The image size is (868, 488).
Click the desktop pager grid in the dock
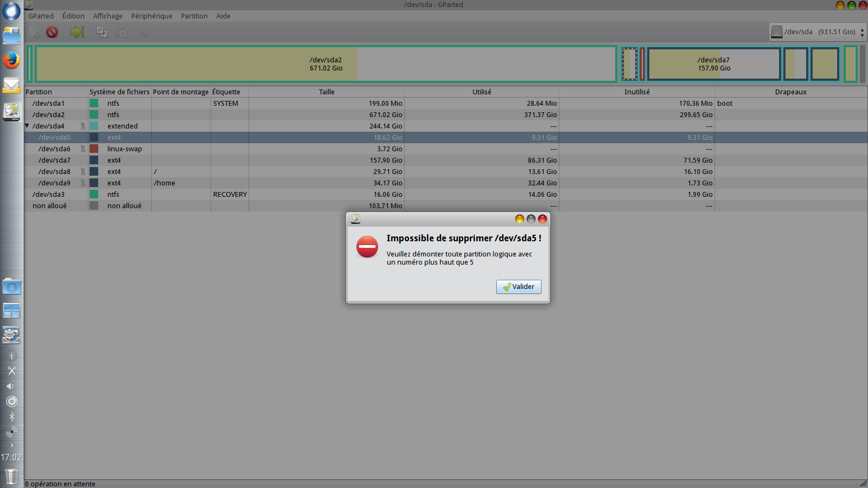11,311
